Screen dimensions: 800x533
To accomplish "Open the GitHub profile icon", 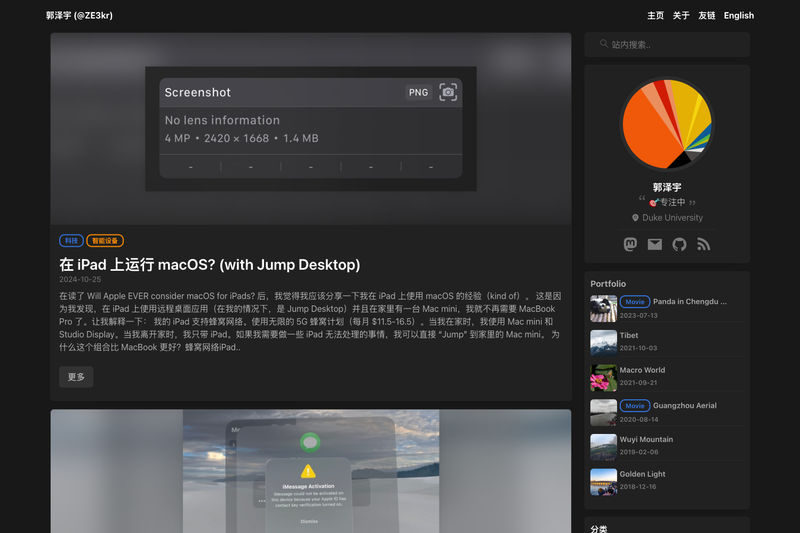I will pos(679,244).
